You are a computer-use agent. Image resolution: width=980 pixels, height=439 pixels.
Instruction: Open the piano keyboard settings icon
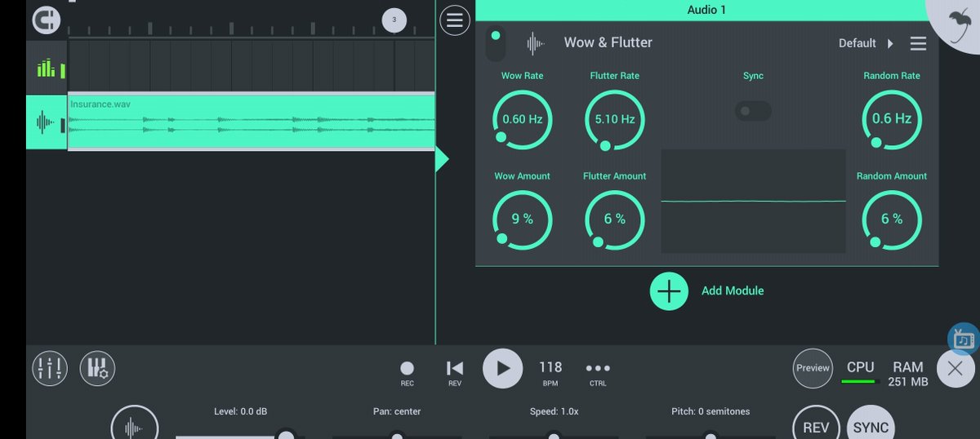[x=97, y=369]
